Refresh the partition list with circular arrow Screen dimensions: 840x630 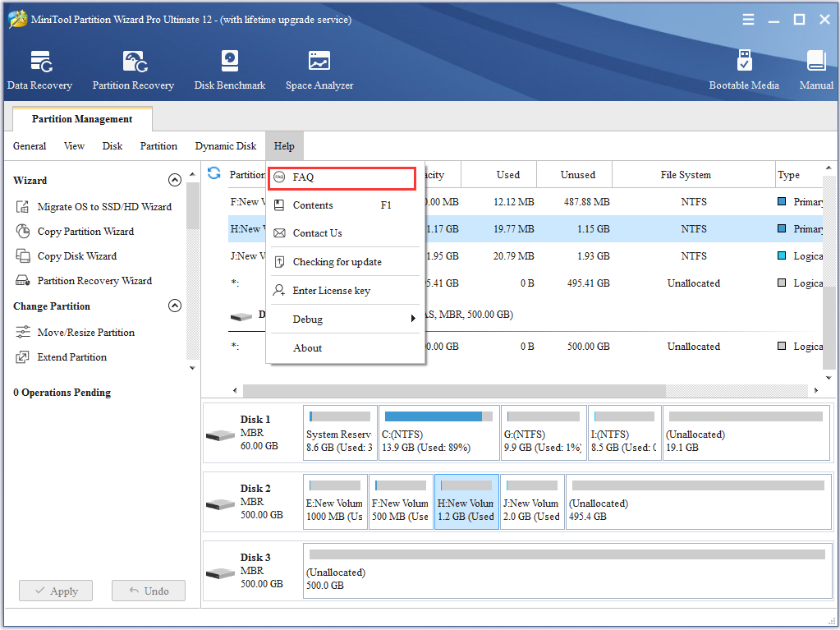point(213,173)
